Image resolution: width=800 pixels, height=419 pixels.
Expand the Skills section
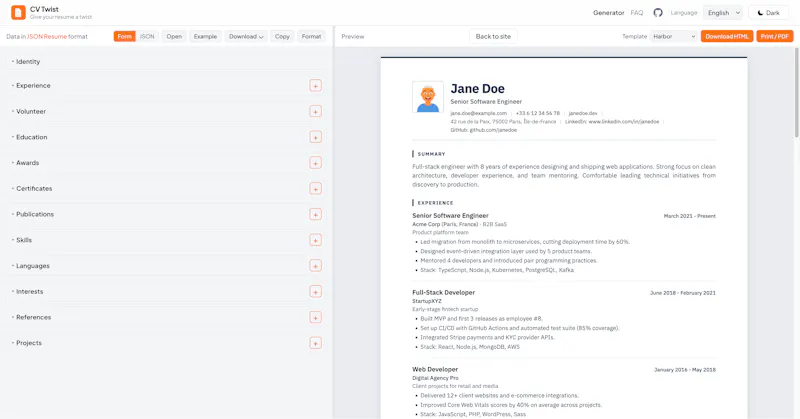click(24, 240)
